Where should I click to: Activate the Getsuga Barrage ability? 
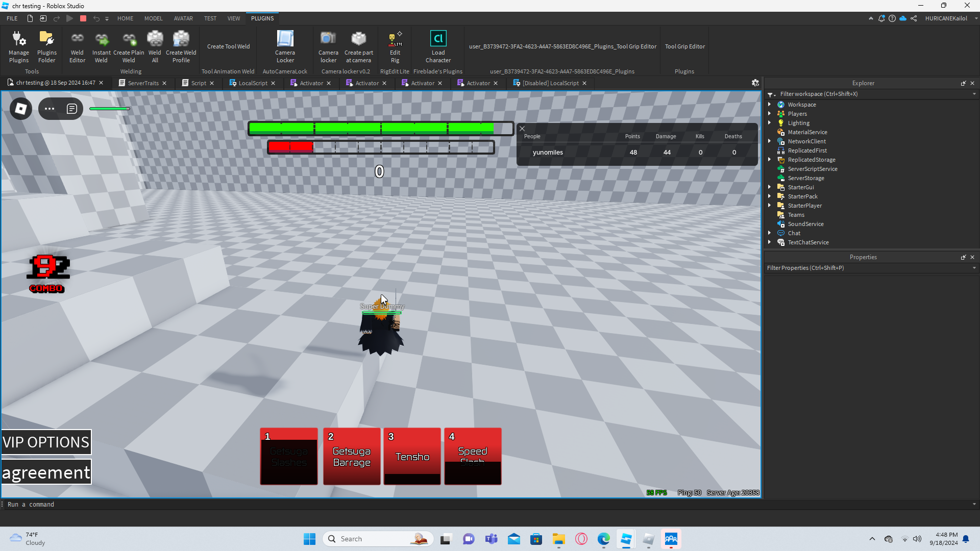[x=352, y=457]
